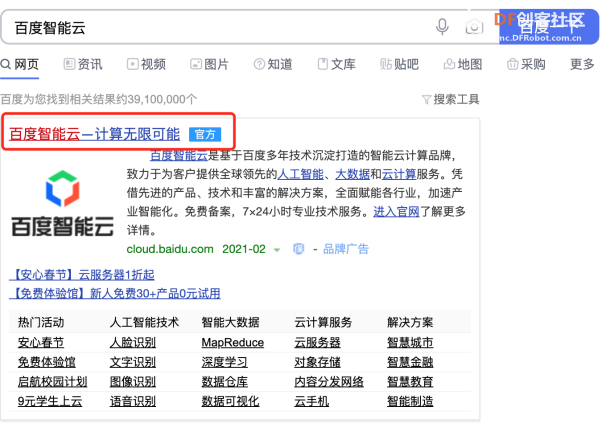Open the 语音识别 link
The width and height of the screenshot is (602, 424).
pyautogui.click(x=133, y=401)
